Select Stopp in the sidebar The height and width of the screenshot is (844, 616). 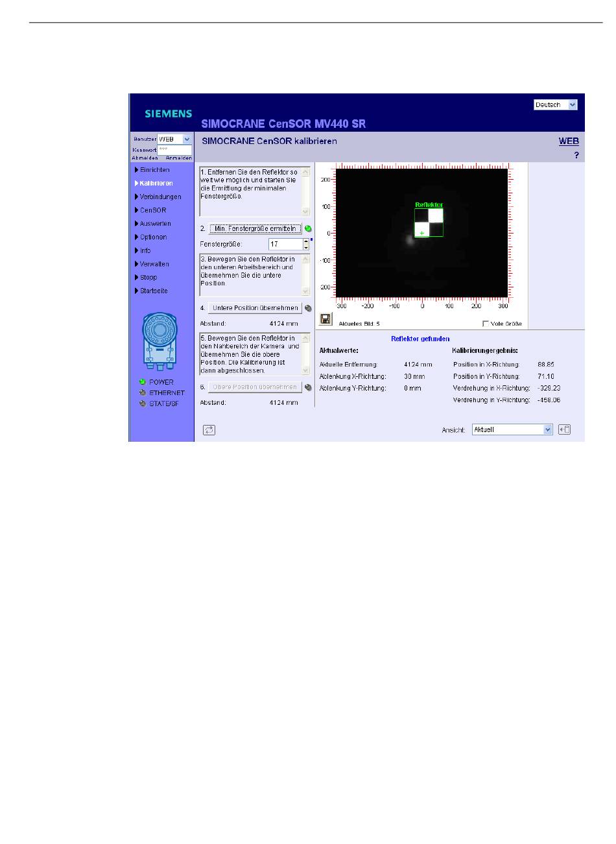click(147, 278)
